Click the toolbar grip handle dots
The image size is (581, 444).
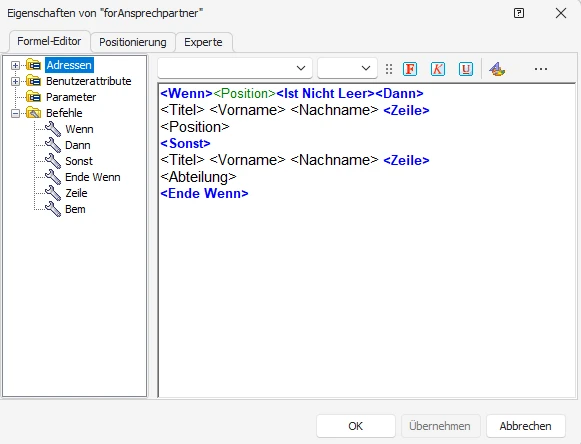(x=389, y=69)
